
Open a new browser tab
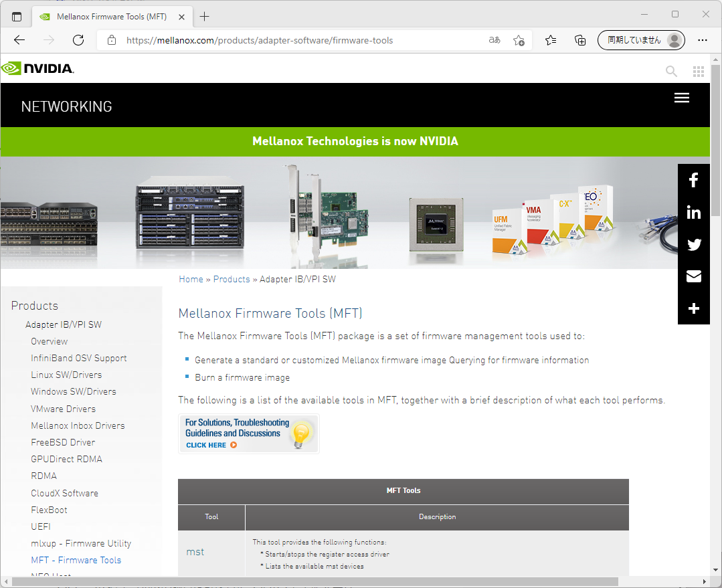pyautogui.click(x=205, y=17)
